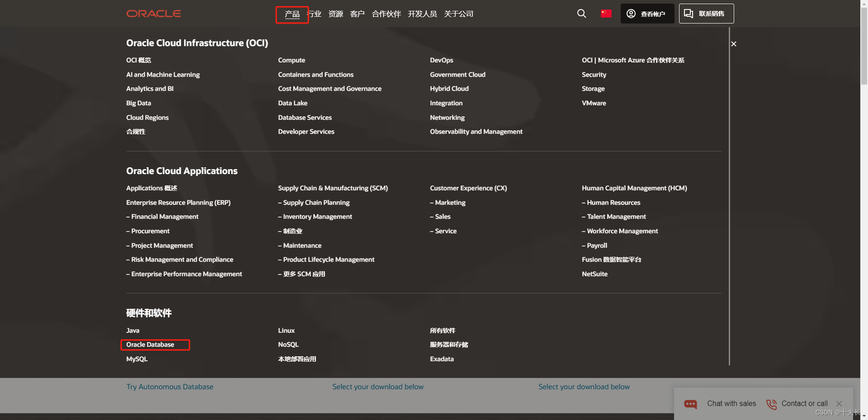The width and height of the screenshot is (868, 420).
Task: Dismiss the Chat with sales popup
Action: pyautogui.click(x=839, y=404)
